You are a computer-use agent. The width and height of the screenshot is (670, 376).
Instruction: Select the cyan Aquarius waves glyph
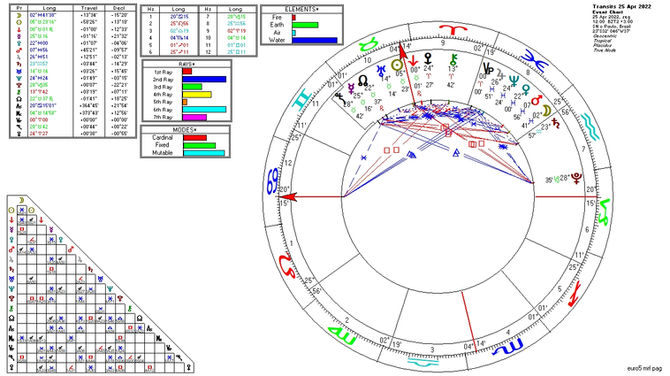click(590, 127)
